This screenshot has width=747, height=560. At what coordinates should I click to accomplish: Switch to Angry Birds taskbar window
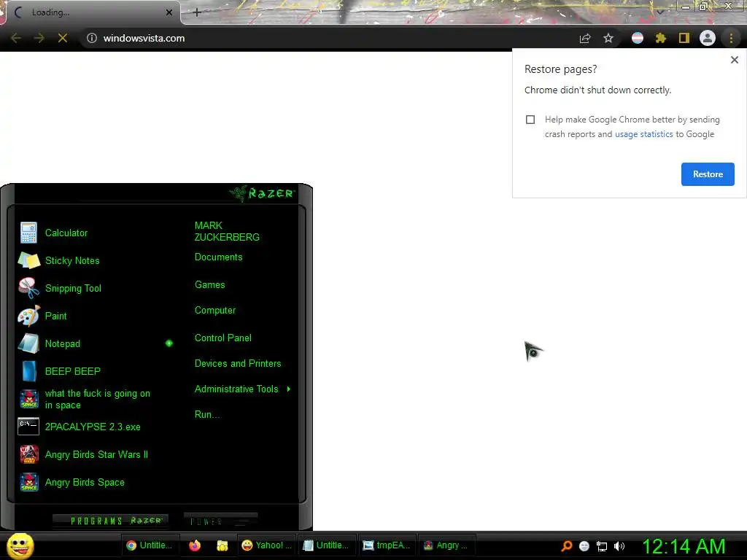[447, 545]
